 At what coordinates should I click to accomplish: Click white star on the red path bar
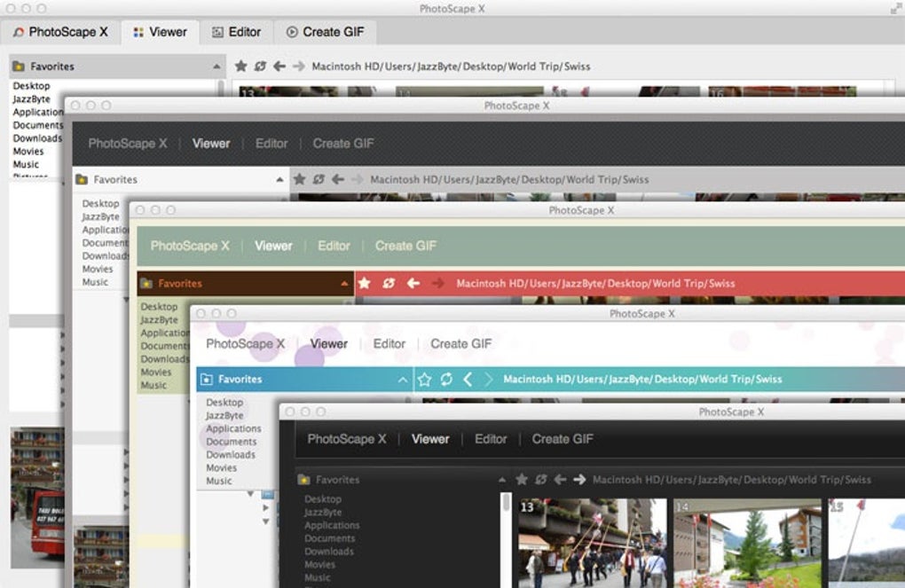pos(364,283)
